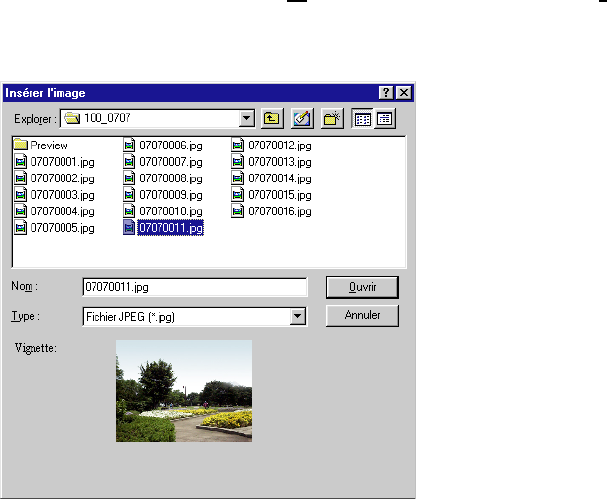Select file 07070016.jpg
This screenshot has width=607, height=499.
point(272,211)
